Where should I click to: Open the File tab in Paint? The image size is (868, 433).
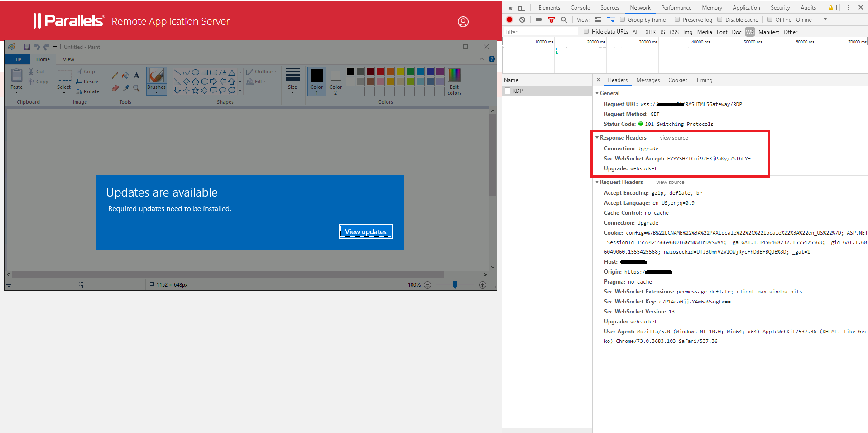(x=17, y=59)
